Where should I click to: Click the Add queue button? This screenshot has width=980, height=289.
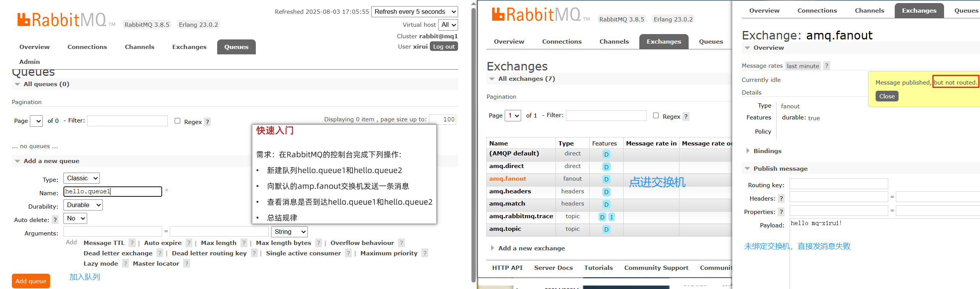31,281
